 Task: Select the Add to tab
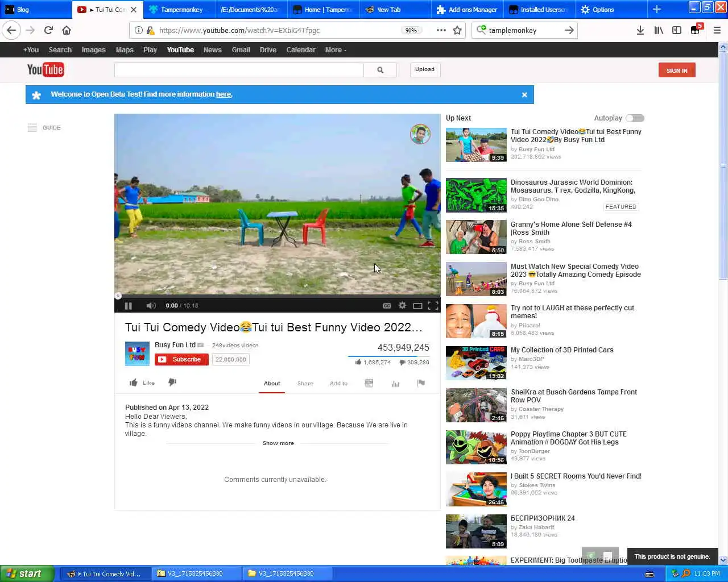tap(338, 384)
